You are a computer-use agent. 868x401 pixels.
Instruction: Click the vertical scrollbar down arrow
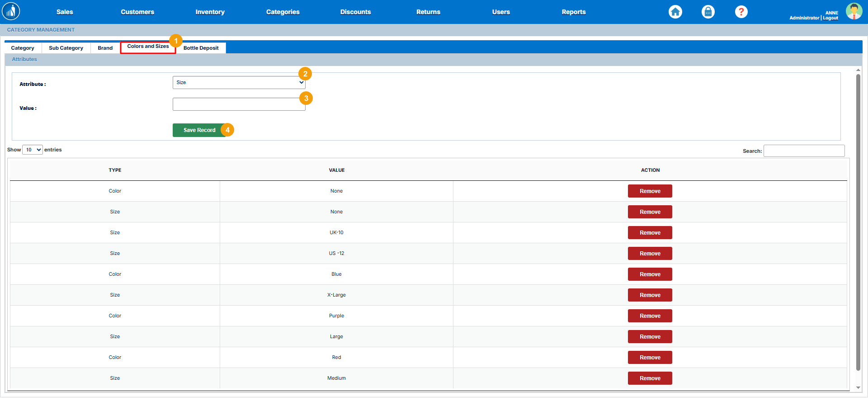click(858, 388)
